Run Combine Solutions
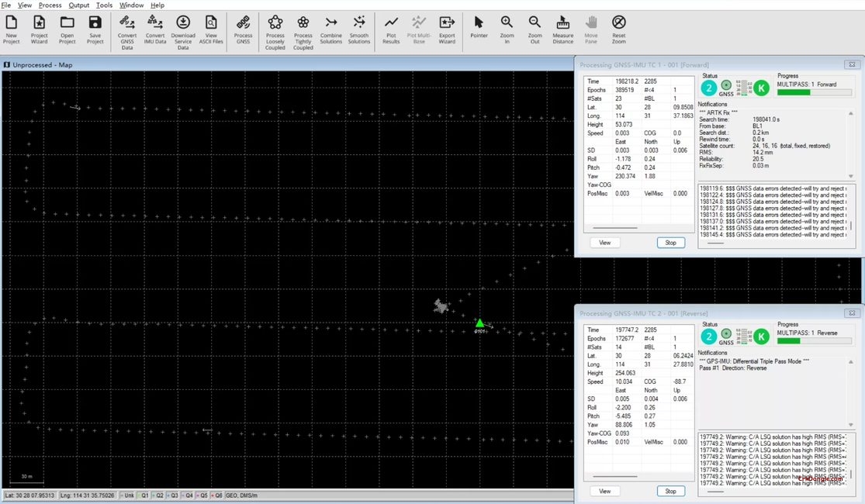Screen dimensions: 865x504 [331, 29]
